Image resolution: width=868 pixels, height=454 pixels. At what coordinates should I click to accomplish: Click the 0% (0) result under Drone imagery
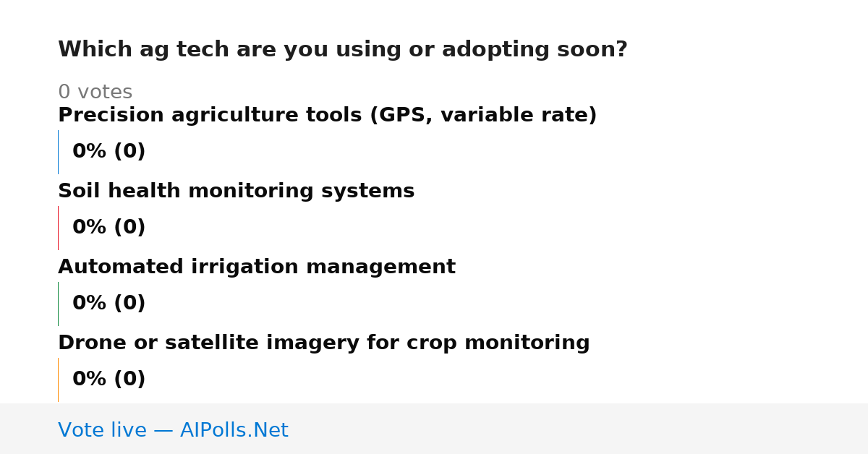point(109,380)
